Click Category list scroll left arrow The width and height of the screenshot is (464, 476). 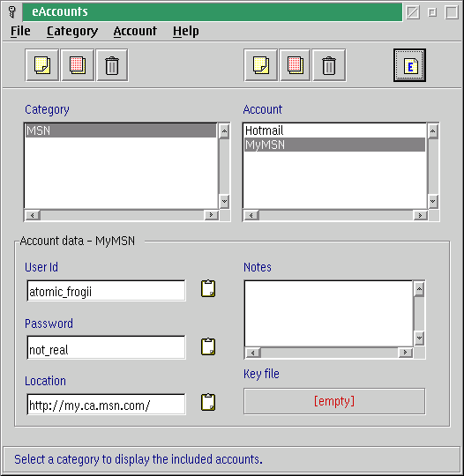click(x=33, y=215)
